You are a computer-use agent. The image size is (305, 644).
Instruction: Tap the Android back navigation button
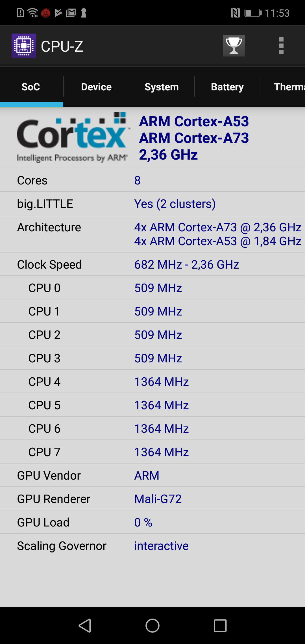[85, 625]
